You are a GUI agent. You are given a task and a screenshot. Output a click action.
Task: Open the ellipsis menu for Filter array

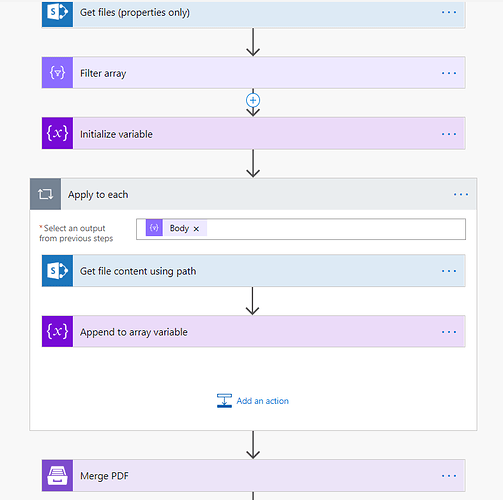tap(449, 73)
